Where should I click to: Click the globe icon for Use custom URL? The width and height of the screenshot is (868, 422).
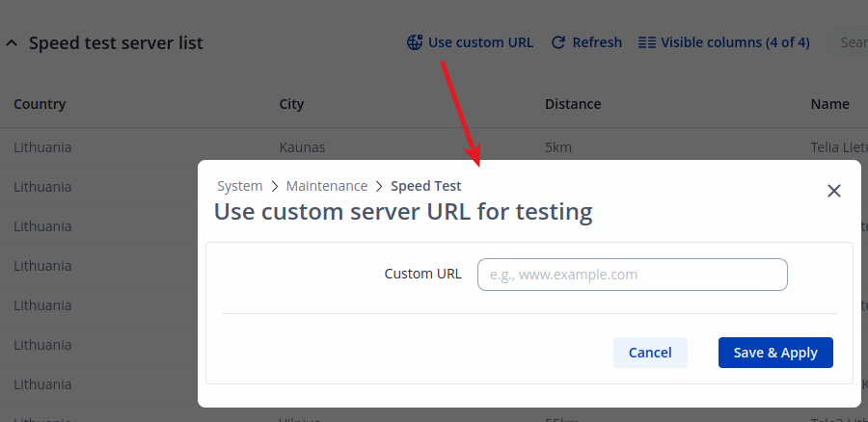coord(415,42)
